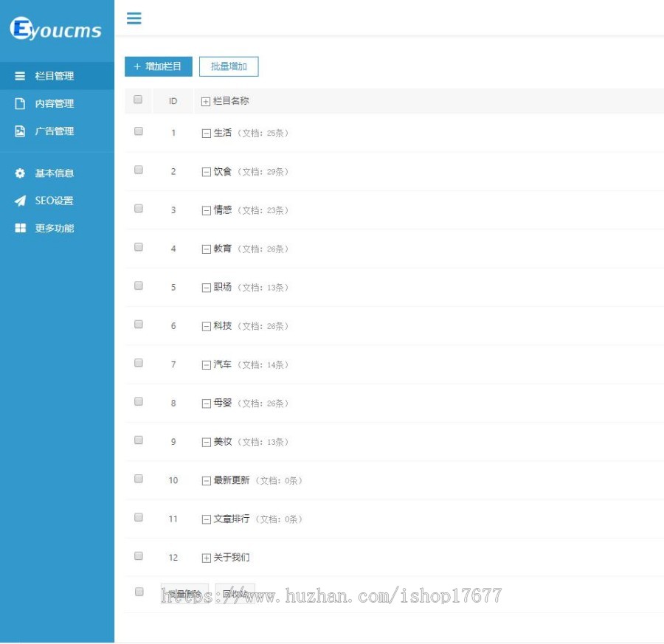
Task: Collapse the 母婴 category toggle box
Action: coord(207,404)
